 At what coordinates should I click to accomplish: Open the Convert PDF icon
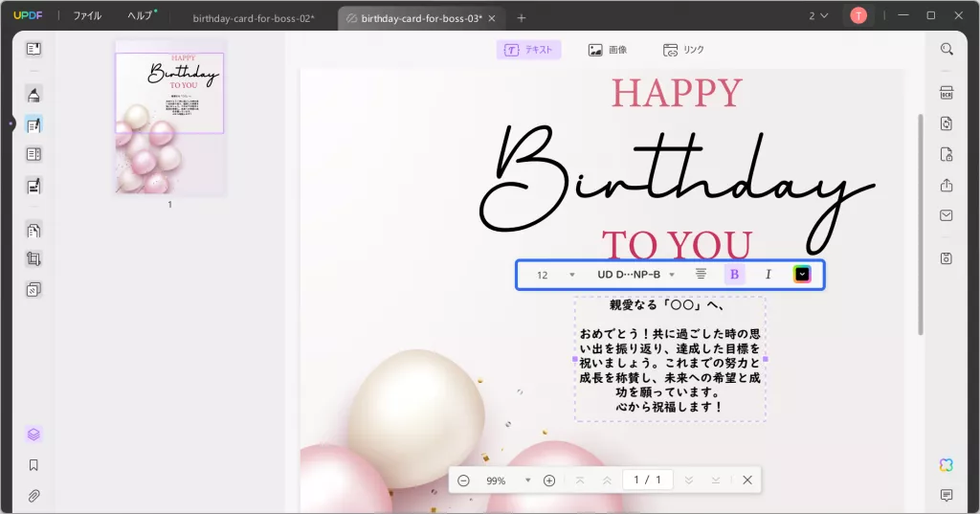coord(947,123)
